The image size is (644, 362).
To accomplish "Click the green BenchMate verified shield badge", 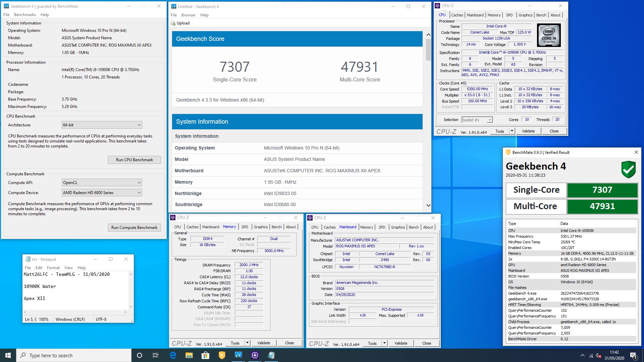I will coord(628,169).
